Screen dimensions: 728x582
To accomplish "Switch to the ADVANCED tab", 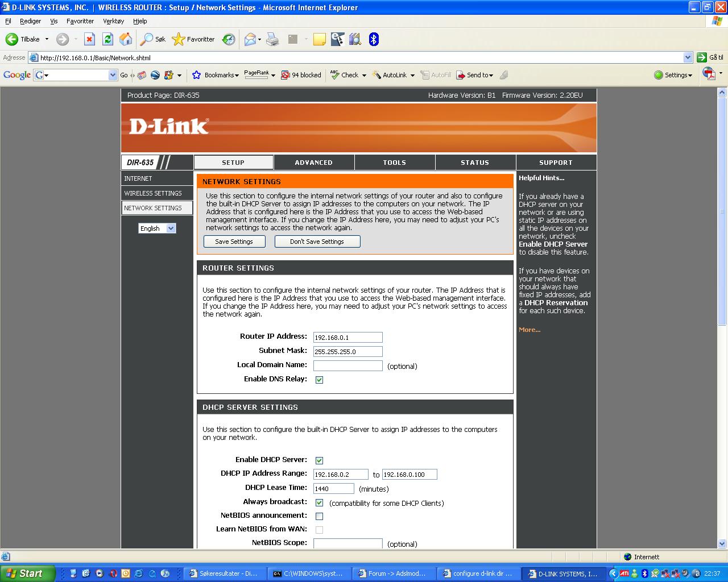I will [314, 163].
